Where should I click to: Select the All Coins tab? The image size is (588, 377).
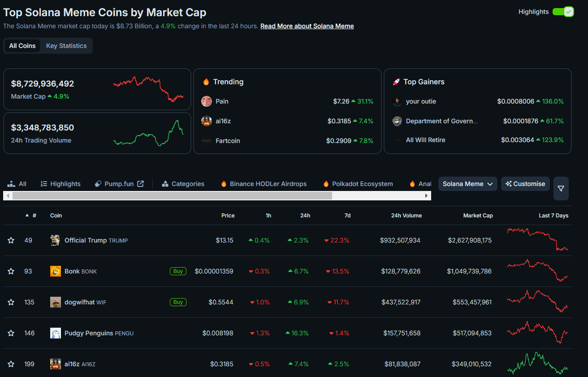tap(22, 46)
